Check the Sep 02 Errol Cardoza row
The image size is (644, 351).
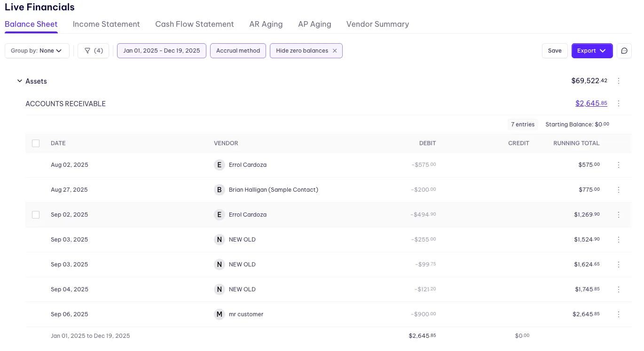pyautogui.click(x=36, y=215)
